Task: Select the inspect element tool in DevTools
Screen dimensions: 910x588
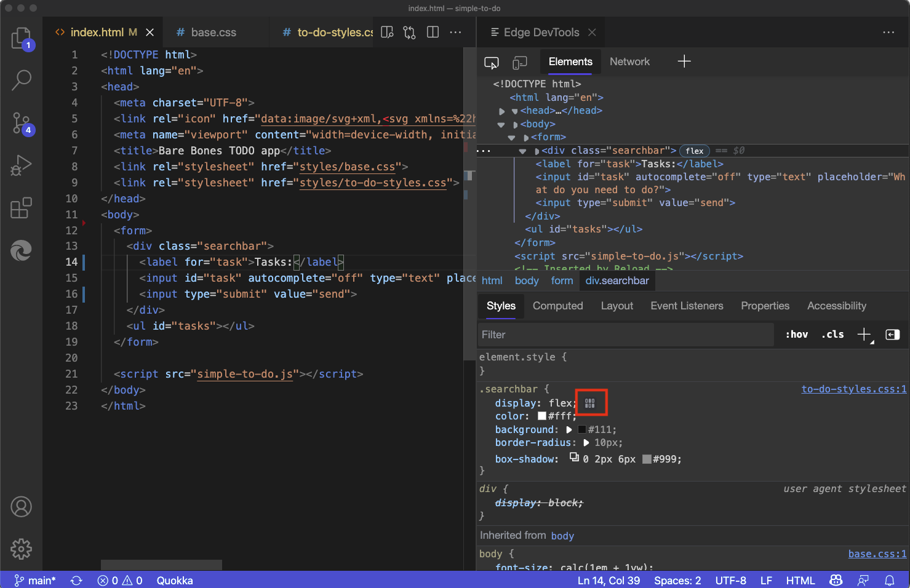Action: (x=491, y=62)
